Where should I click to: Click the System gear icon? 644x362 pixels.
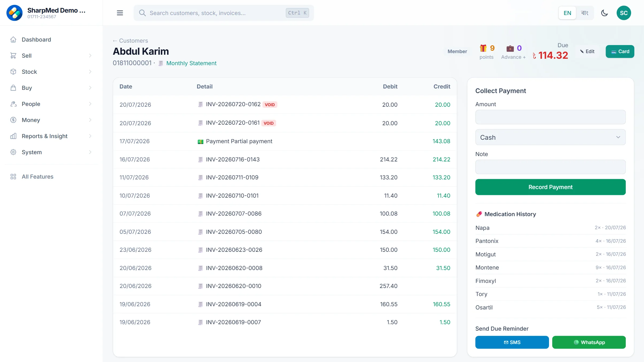tap(13, 152)
